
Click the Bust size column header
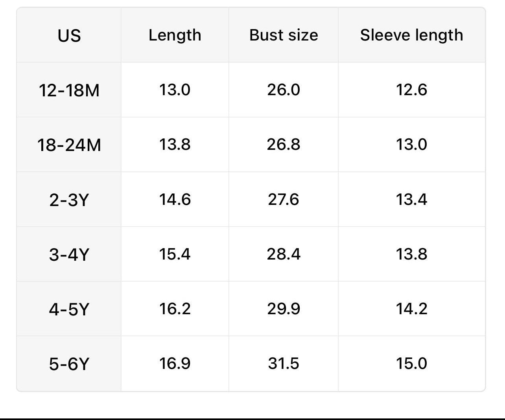[284, 35]
